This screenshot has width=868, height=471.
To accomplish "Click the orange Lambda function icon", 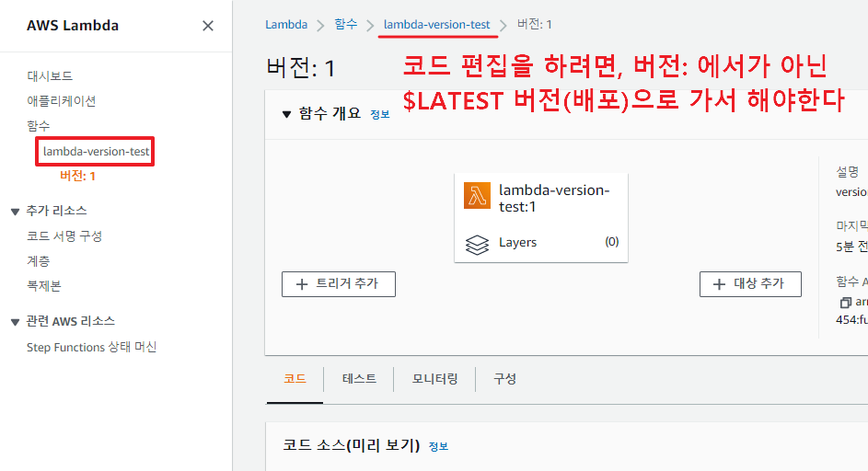I will pyautogui.click(x=477, y=195).
